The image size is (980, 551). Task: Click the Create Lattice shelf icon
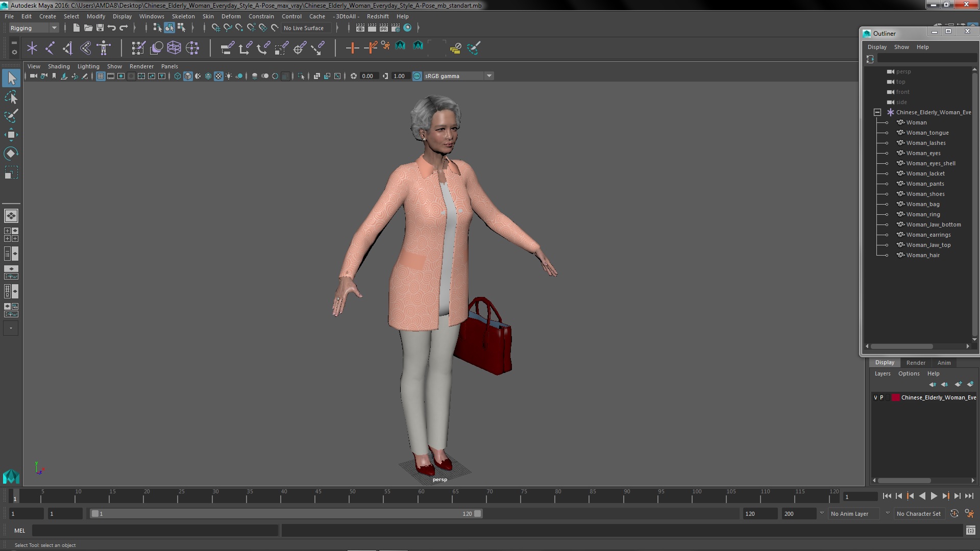(174, 48)
